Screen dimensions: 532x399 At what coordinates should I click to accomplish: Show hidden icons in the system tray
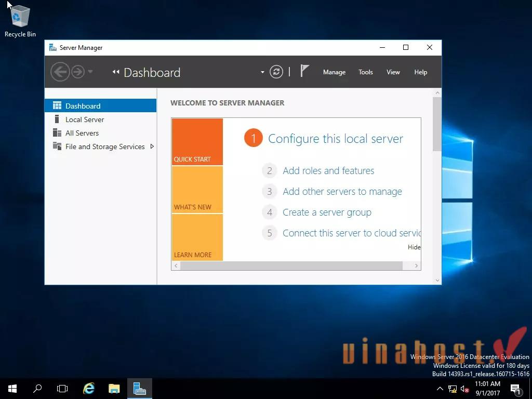(440, 388)
